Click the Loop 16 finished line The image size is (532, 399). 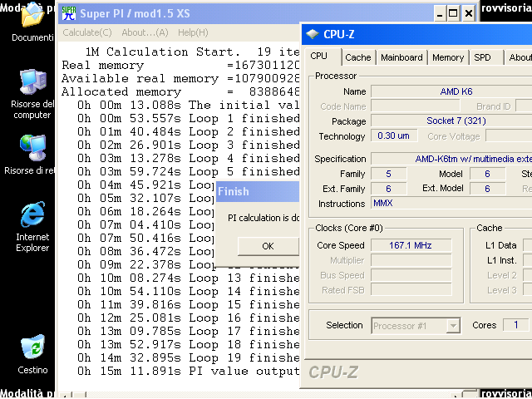[x=189, y=318]
